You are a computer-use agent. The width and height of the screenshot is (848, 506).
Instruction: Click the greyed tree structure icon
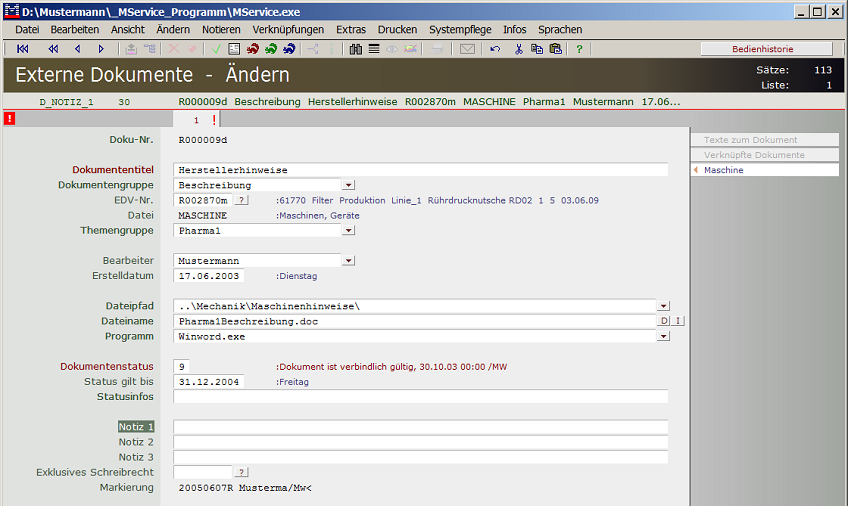coord(150,49)
